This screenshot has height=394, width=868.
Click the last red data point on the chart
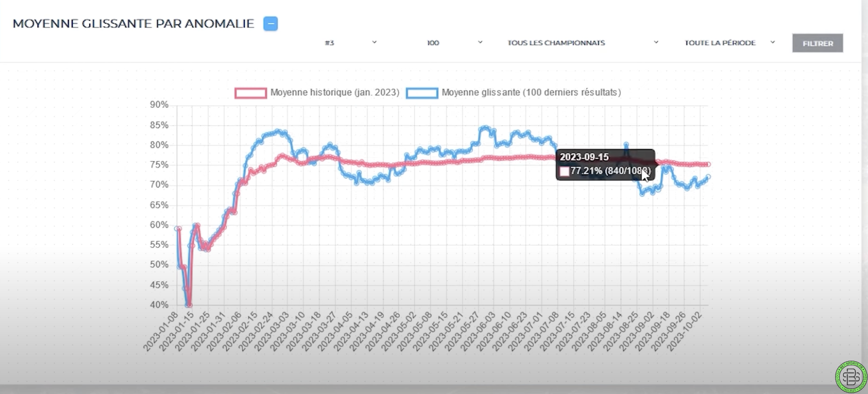point(708,164)
